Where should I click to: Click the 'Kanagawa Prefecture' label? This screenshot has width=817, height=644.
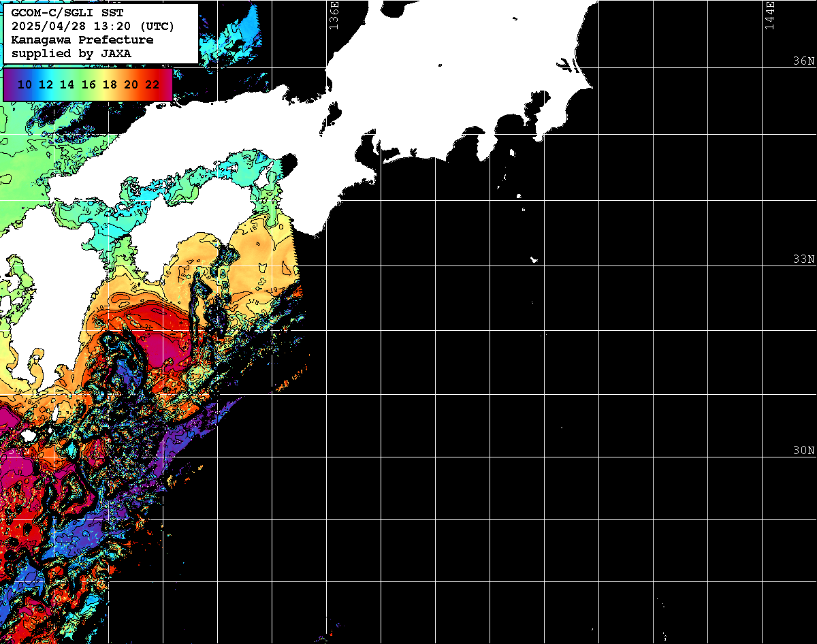82,39
